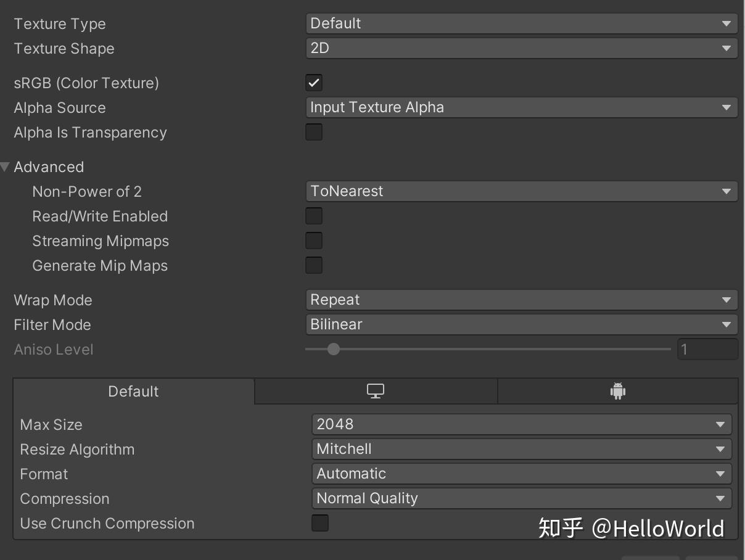This screenshot has width=745, height=560.
Task: Open the Android platform override settings
Action: point(619,391)
